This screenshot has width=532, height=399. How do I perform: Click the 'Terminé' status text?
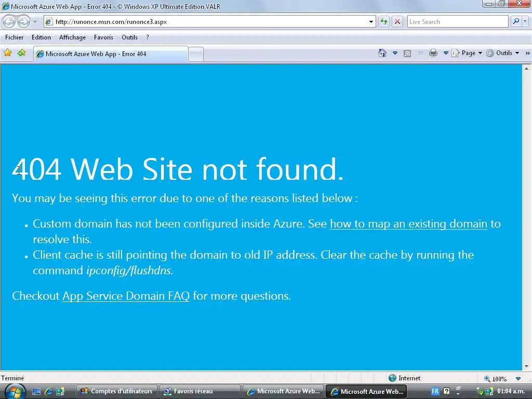[x=12, y=378]
